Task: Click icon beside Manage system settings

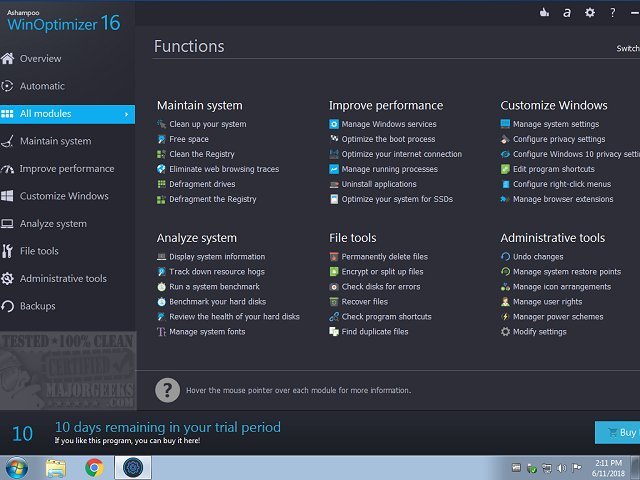Action: (x=505, y=124)
